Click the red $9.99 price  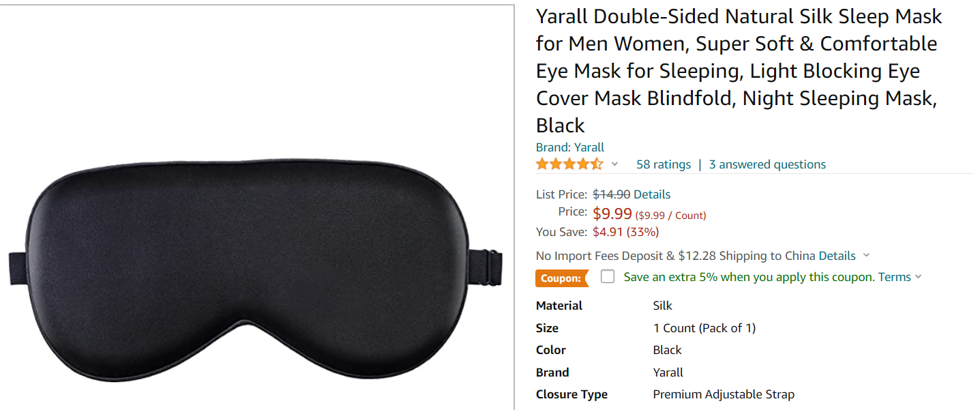(x=612, y=212)
